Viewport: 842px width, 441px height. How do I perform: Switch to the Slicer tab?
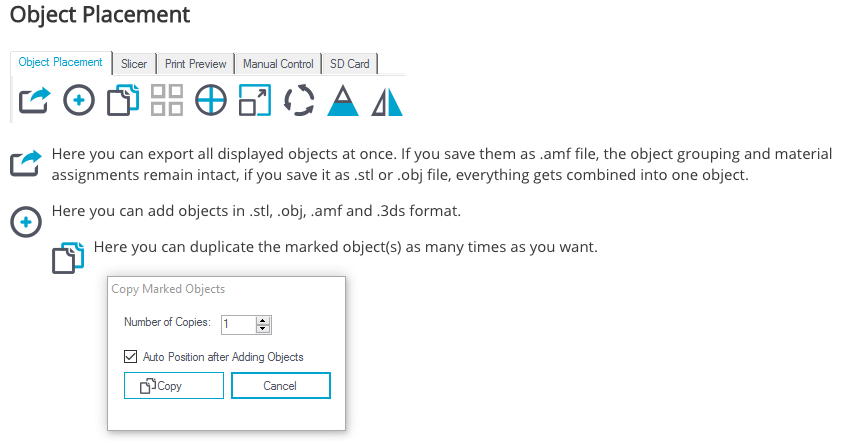(x=134, y=64)
